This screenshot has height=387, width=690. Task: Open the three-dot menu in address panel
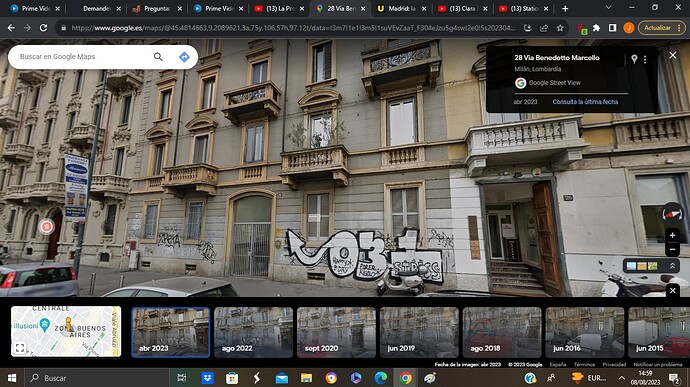645,59
